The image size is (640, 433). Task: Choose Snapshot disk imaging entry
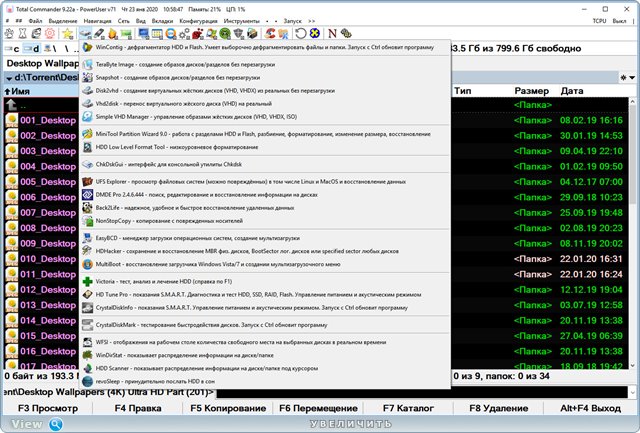[x=265, y=78]
